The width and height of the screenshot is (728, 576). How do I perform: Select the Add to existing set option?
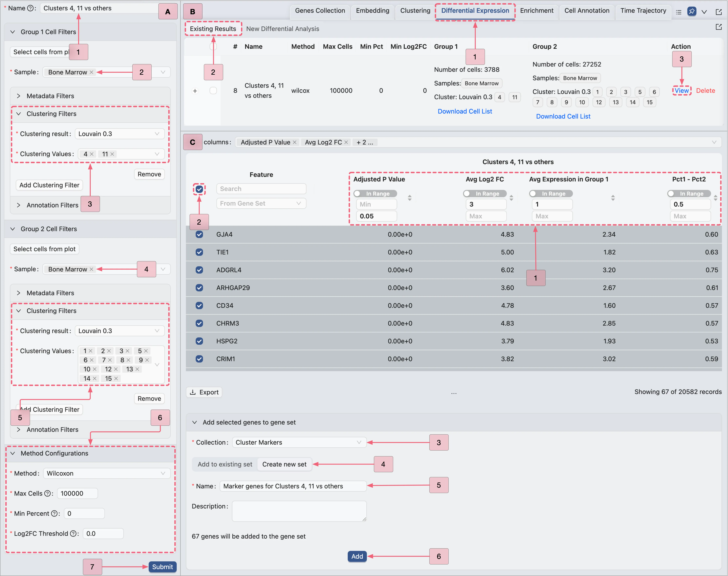coord(225,464)
